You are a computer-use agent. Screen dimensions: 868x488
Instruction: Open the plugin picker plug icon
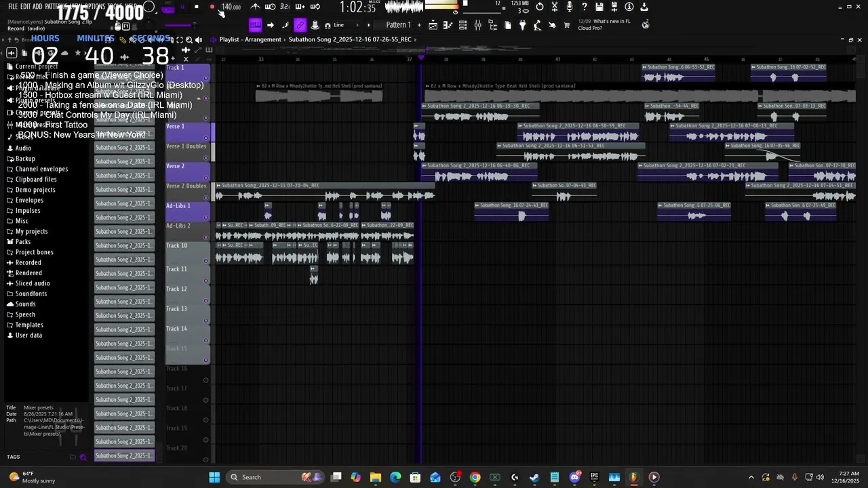tap(522, 25)
